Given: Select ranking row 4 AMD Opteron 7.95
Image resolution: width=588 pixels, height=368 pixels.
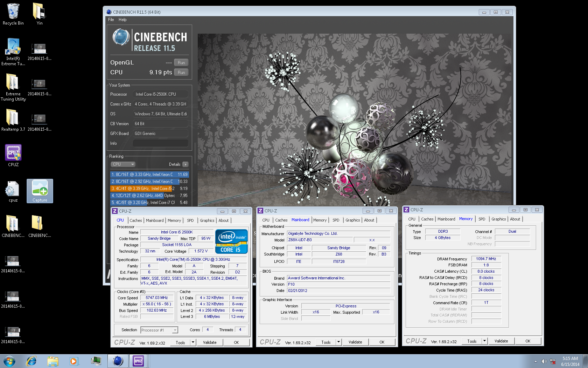Looking at the screenshot, I should pyautogui.click(x=149, y=196).
